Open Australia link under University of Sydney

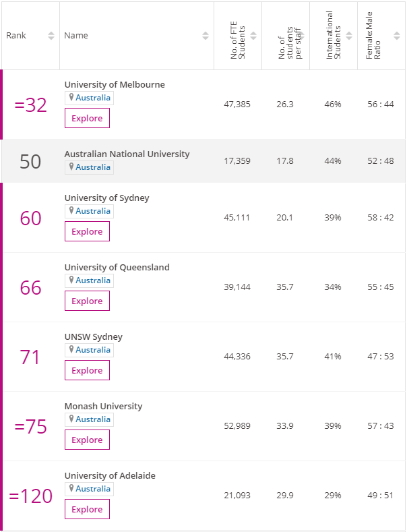[93, 211]
